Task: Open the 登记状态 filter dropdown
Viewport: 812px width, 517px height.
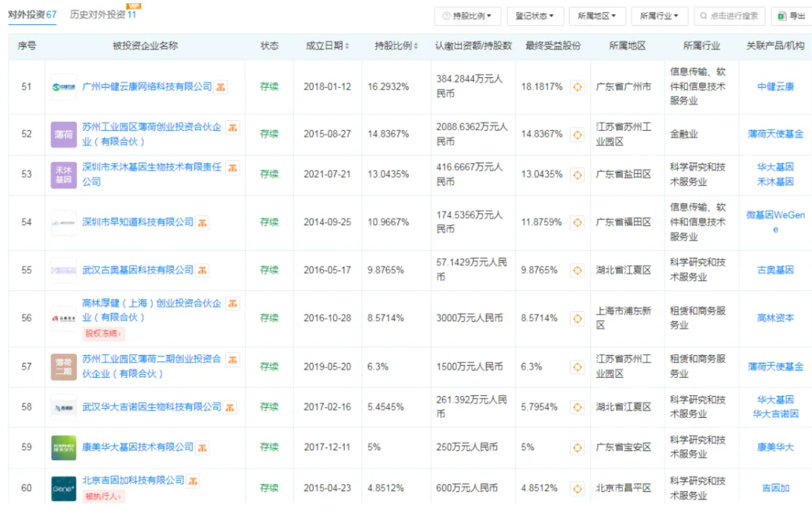Action: (x=535, y=16)
